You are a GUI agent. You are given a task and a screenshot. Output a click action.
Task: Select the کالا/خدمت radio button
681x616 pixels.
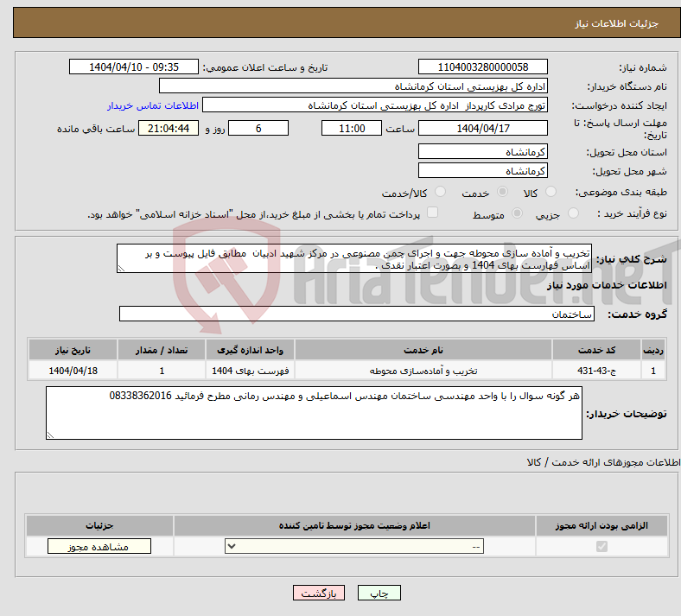(x=440, y=192)
